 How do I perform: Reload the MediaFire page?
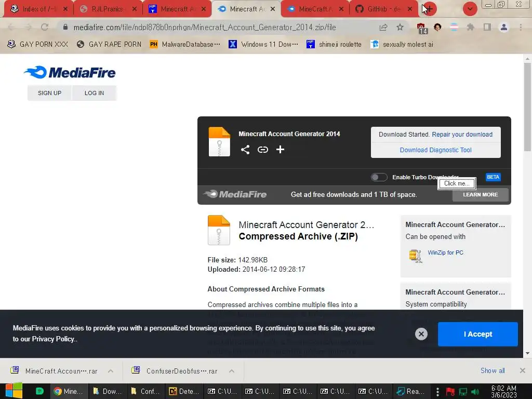(x=45, y=27)
